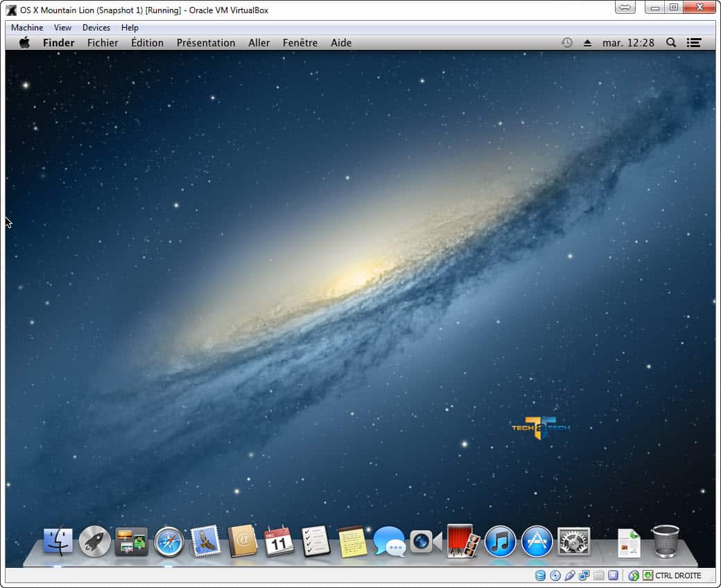Open Spotlight search magnifier

click(671, 43)
